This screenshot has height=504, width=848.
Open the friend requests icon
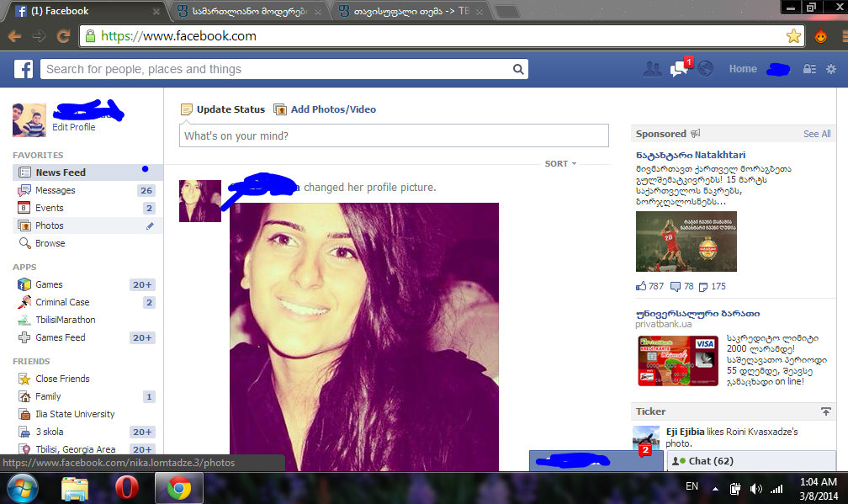pyautogui.click(x=652, y=69)
